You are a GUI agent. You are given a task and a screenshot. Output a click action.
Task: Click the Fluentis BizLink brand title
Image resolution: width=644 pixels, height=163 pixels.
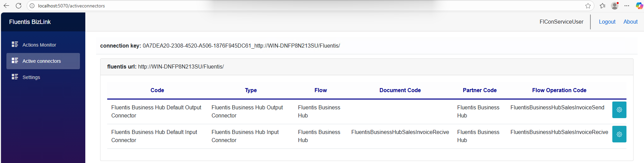[x=30, y=22]
